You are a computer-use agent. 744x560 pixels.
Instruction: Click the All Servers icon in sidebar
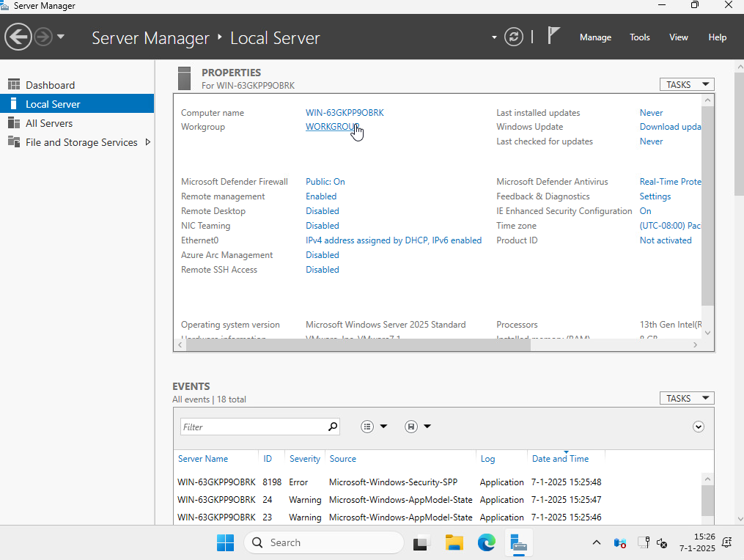14,123
